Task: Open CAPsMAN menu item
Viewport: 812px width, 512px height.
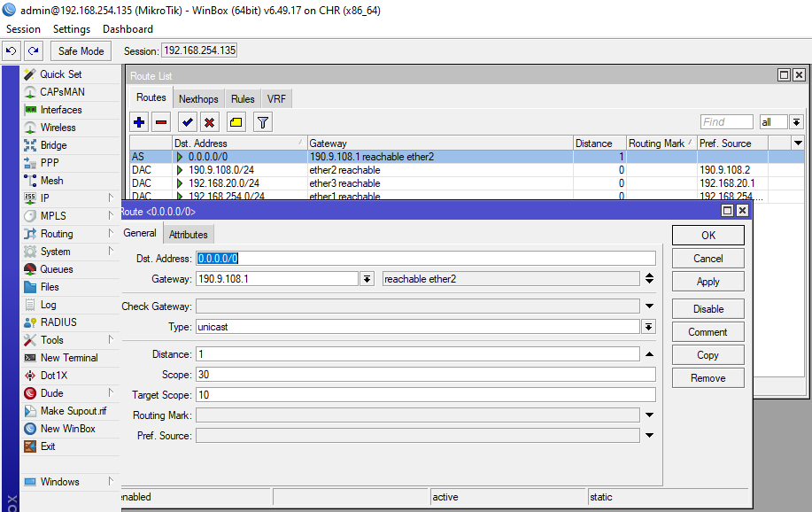Action: (x=62, y=92)
